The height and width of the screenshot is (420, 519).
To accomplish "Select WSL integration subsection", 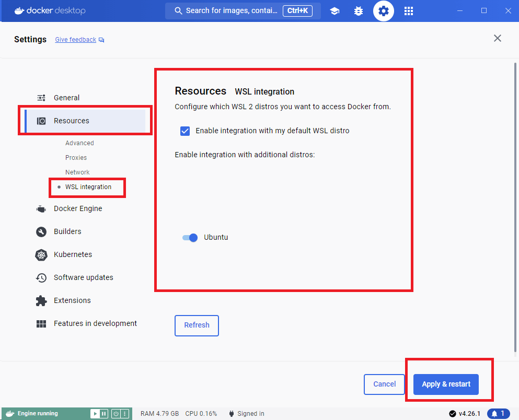I will point(88,187).
